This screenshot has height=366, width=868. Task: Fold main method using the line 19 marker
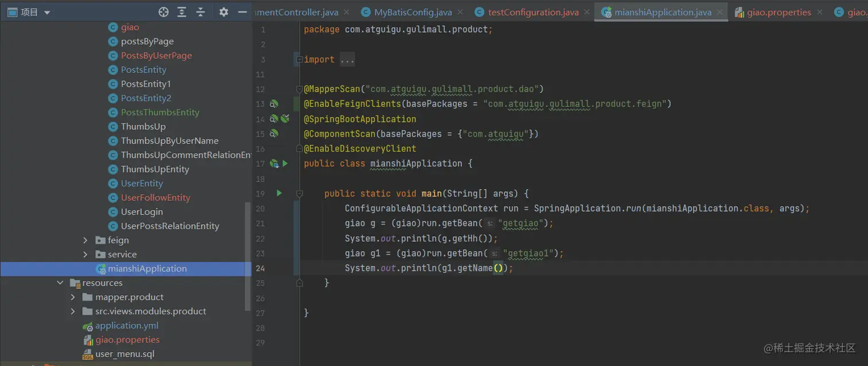click(299, 194)
